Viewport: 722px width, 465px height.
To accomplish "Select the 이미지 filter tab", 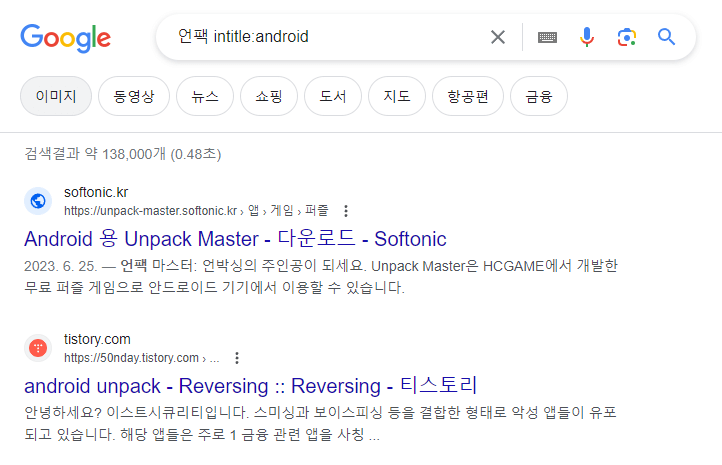I will (x=56, y=96).
